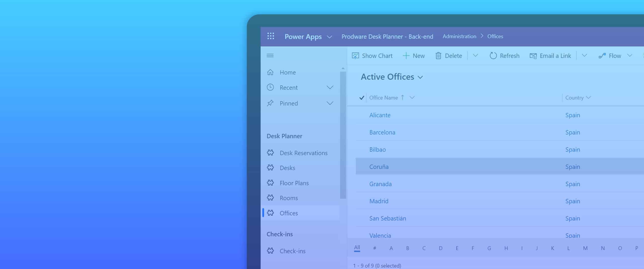The width and height of the screenshot is (644, 269).
Task: Click sidebar scrollbar up arrow
Action: (343, 68)
